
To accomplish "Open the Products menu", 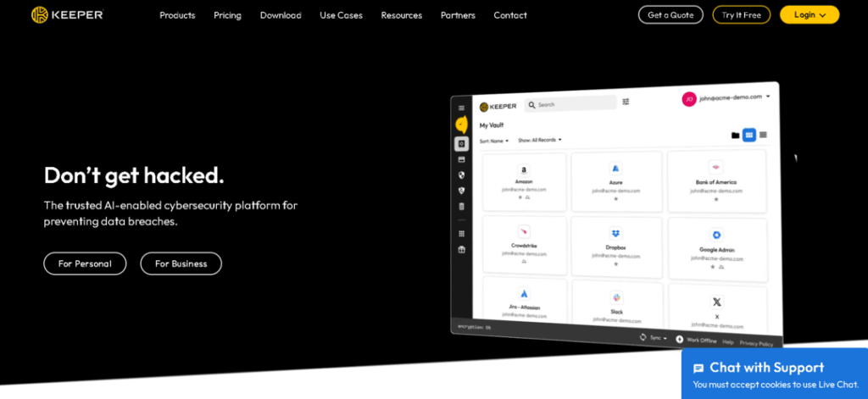I will coord(177,15).
